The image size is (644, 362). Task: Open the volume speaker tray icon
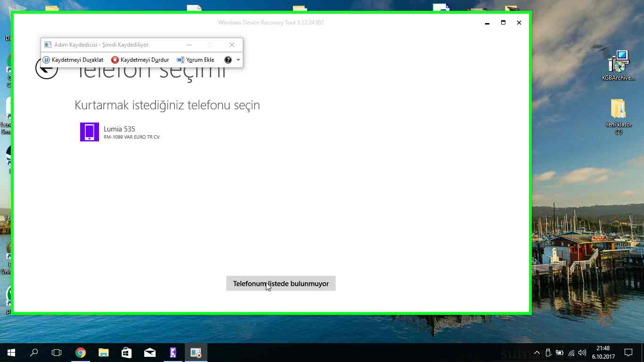point(582,353)
